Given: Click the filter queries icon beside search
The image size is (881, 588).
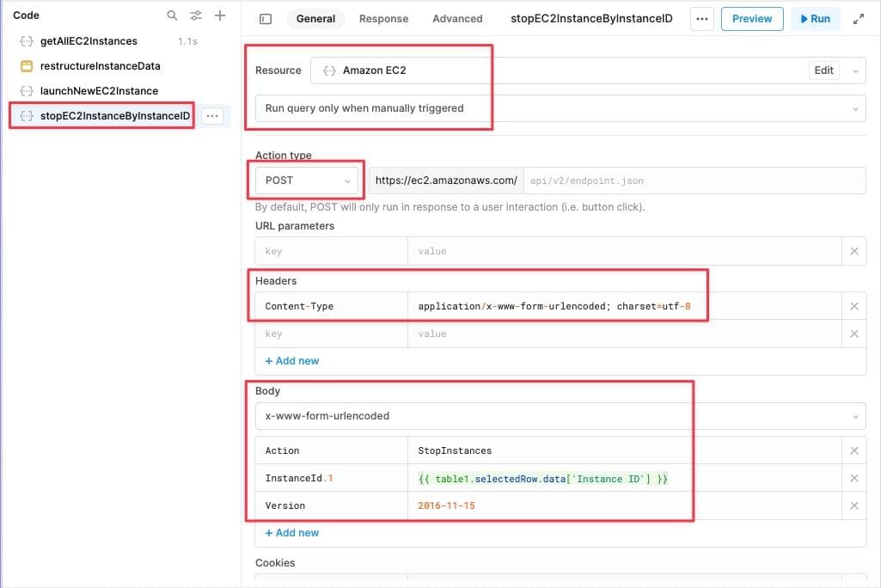Looking at the screenshot, I should pos(195,15).
